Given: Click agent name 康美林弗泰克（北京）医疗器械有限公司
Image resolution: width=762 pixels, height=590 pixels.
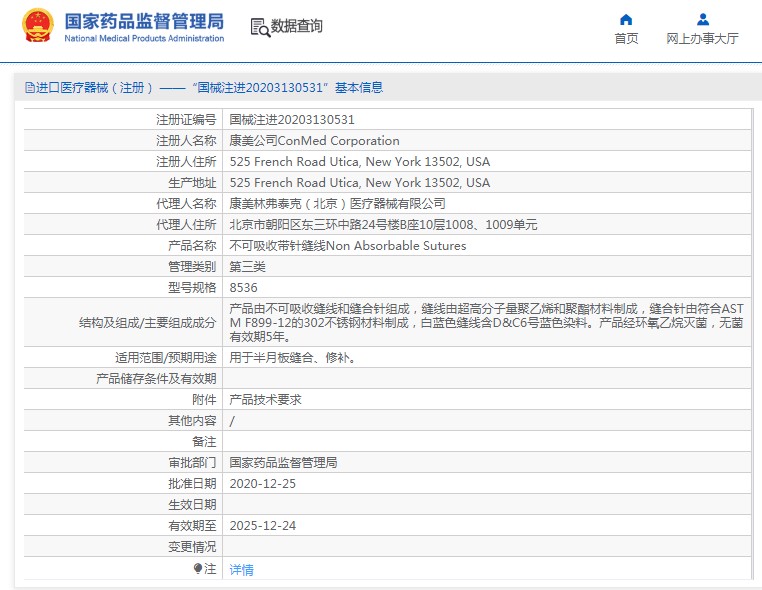Looking at the screenshot, I should click(x=337, y=203).
